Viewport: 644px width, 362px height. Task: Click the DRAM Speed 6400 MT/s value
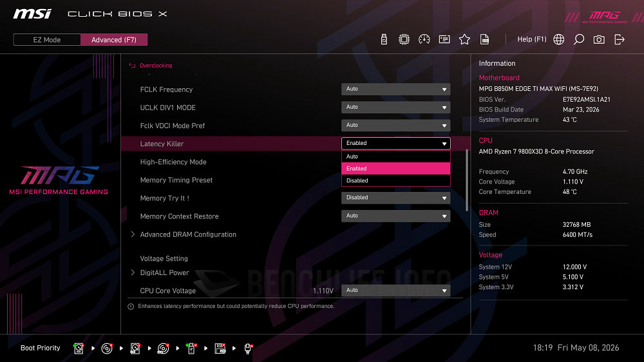tap(578, 234)
